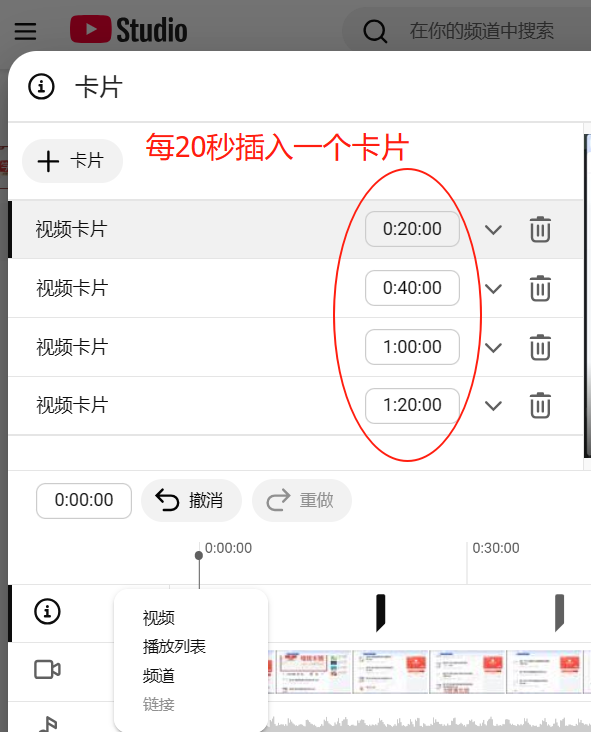Select the 视频卡片 row at 0:40:00
Viewport: 591px width, 732px height.
(x=296, y=288)
